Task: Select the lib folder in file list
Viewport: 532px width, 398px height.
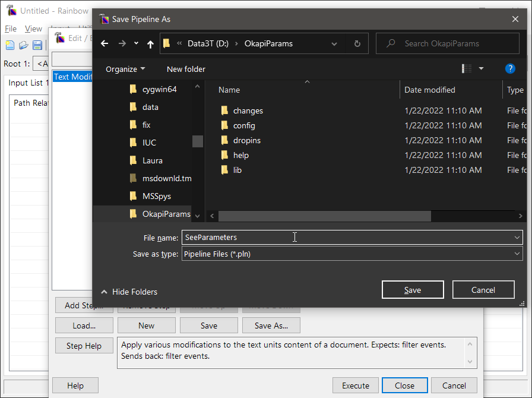Action: click(x=237, y=170)
